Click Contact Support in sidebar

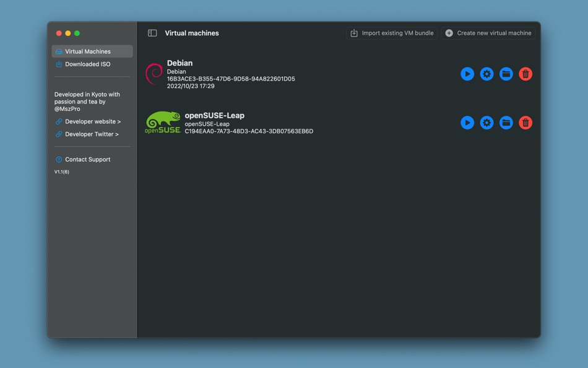click(87, 160)
